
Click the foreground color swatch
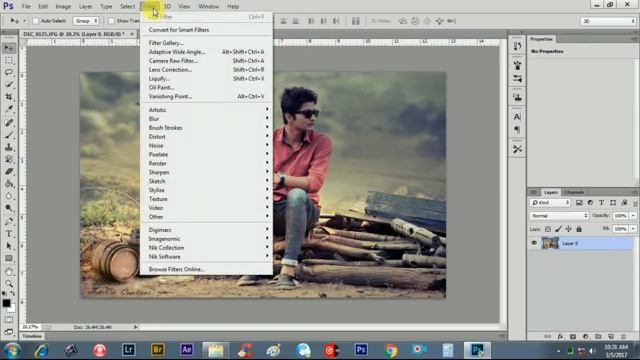click(x=6, y=303)
